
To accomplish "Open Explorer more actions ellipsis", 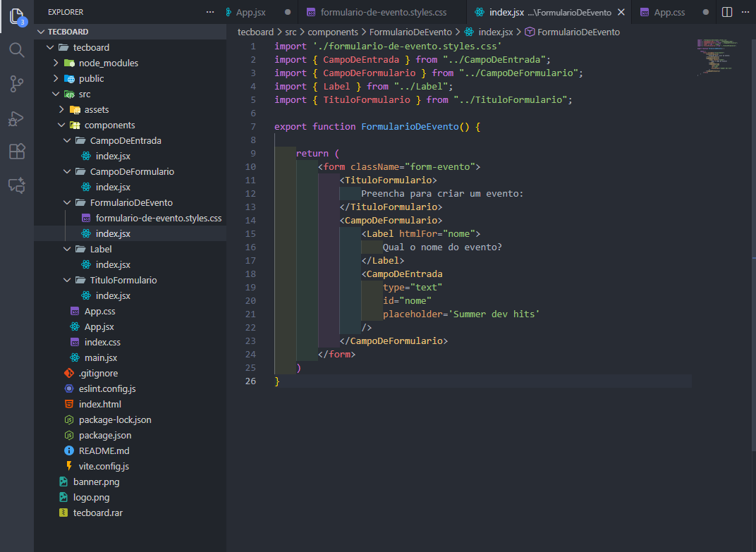I will click(x=210, y=12).
